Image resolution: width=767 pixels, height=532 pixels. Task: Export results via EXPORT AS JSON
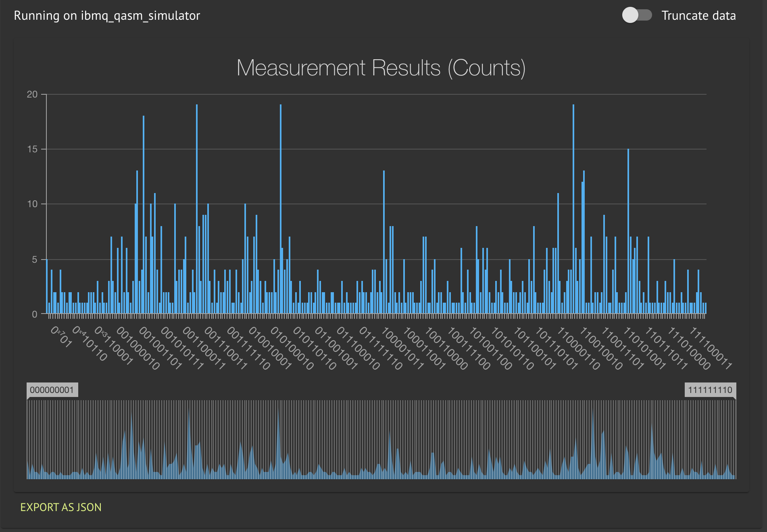(x=61, y=507)
